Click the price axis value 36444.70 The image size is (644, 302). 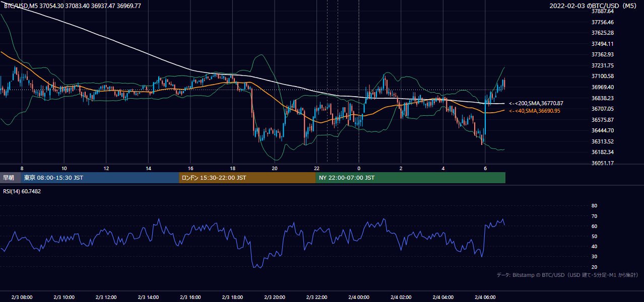click(603, 130)
